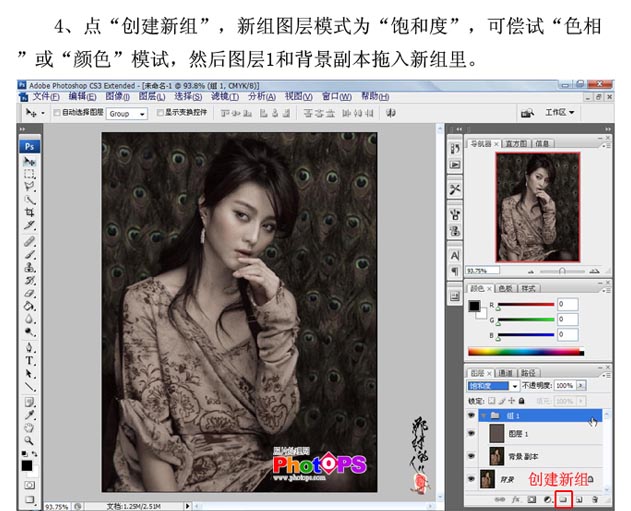Click the Create new layer icon

pyautogui.click(x=579, y=500)
